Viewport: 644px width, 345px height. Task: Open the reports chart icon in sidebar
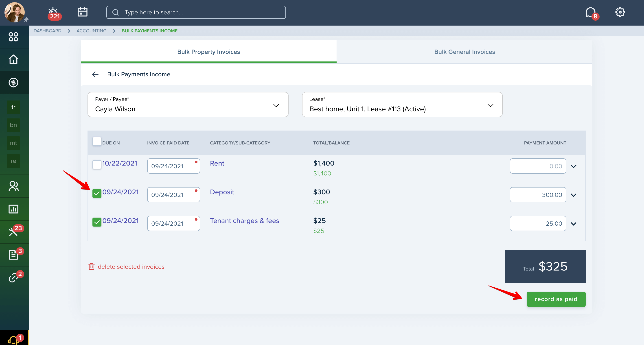point(13,209)
